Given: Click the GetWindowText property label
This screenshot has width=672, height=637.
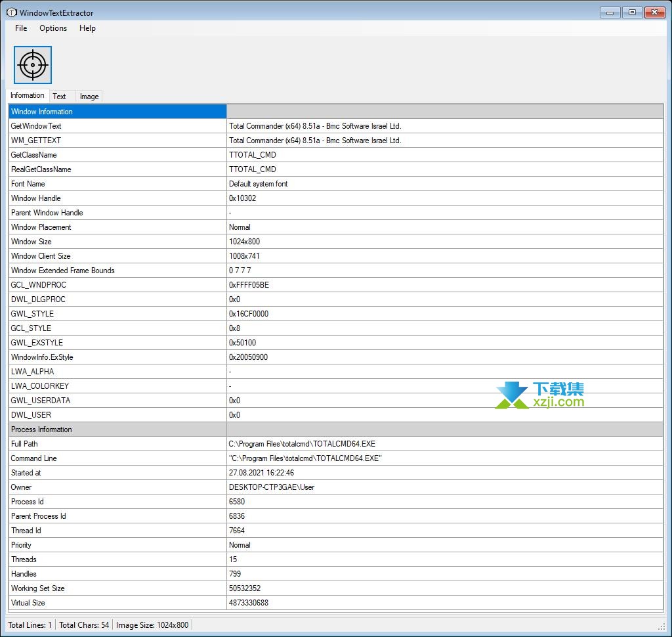Looking at the screenshot, I should pyautogui.click(x=36, y=126).
